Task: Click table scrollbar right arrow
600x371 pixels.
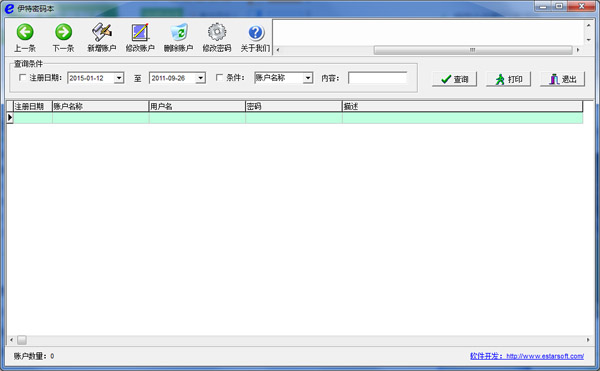Action: 588,340
